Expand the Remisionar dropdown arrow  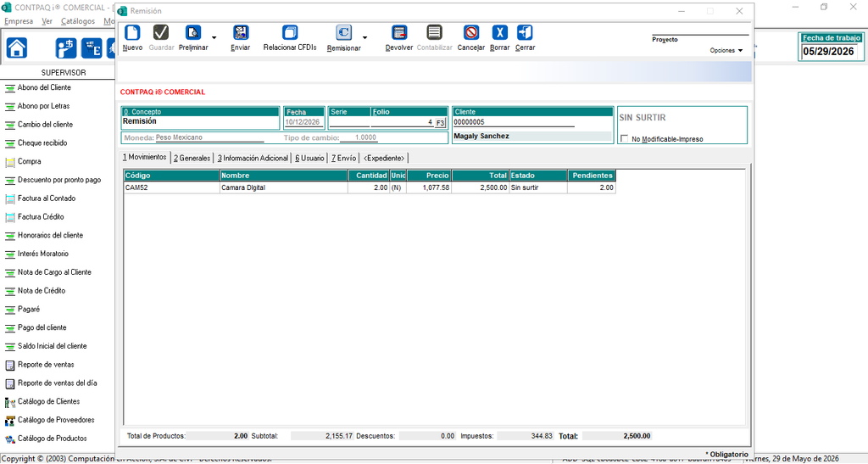(x=364, y=38)
